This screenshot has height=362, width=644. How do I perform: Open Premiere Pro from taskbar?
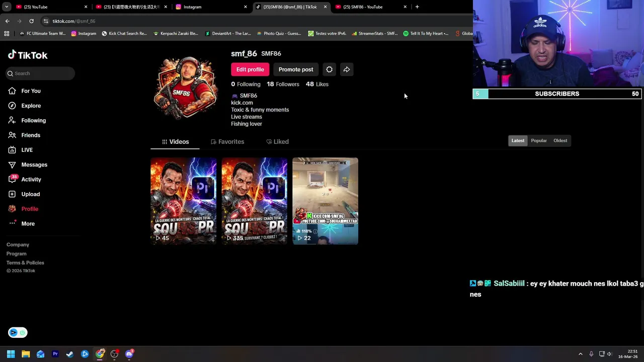click(x=55, y=354)
